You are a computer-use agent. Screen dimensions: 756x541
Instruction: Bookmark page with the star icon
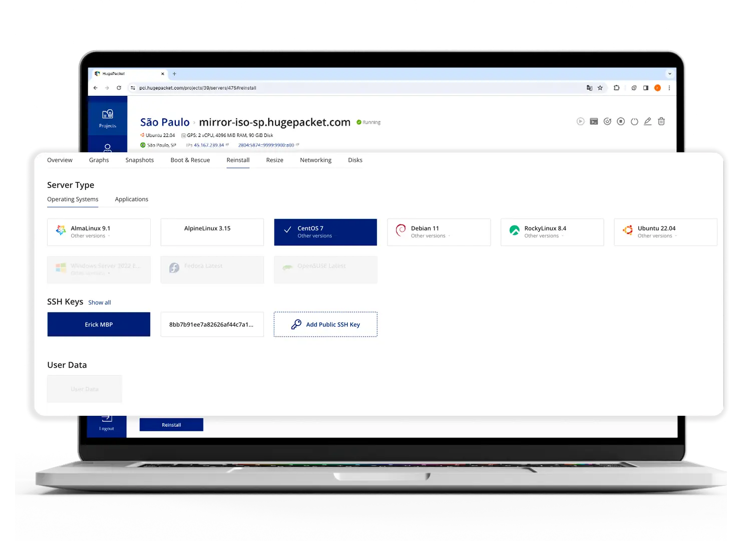[x=600, y=88]
